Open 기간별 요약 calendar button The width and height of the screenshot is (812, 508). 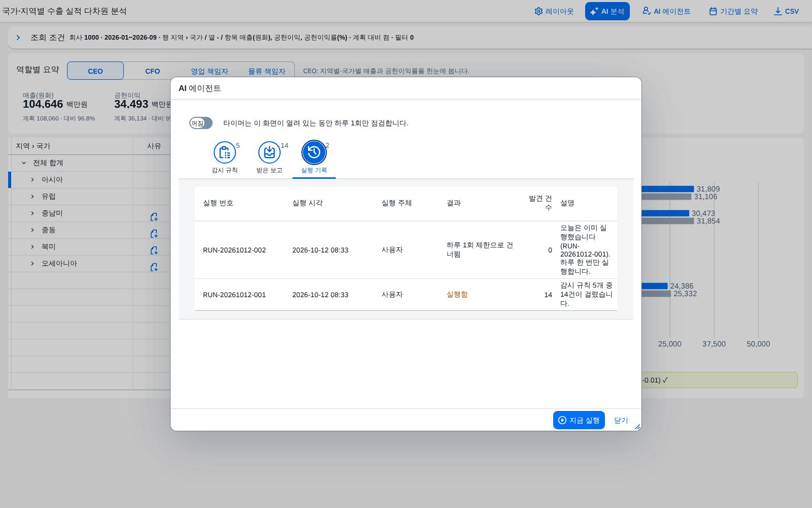733,11
